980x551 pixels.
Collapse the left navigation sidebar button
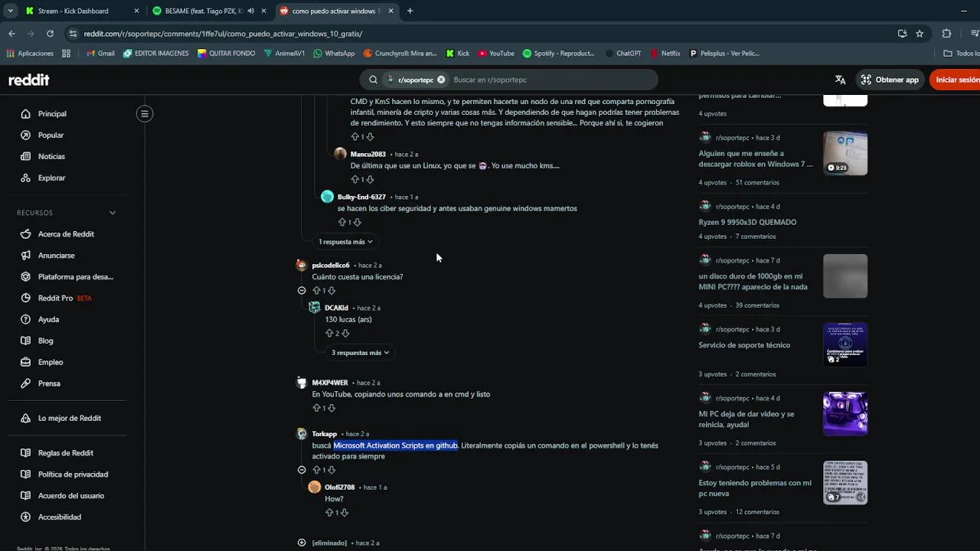(x=144, y=114)
